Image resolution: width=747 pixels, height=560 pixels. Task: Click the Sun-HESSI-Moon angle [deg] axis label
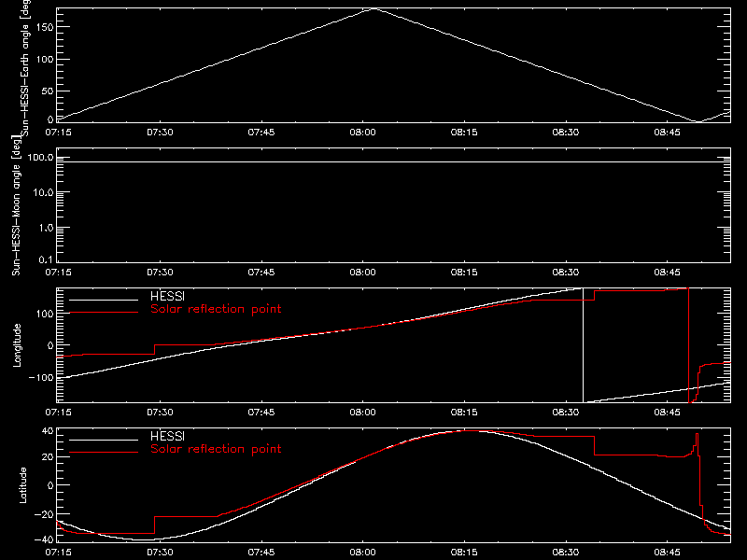[x=16, y=205]
